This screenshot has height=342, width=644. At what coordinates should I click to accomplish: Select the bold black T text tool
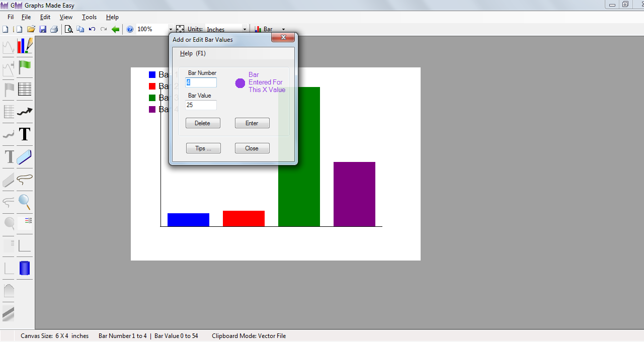tap(25, 134)
